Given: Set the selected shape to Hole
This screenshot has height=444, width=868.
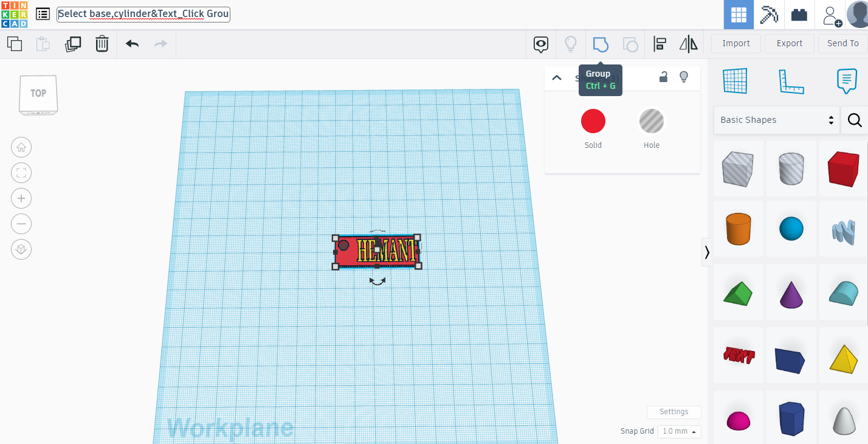Looking at the screenshot, I should (651, 120).
